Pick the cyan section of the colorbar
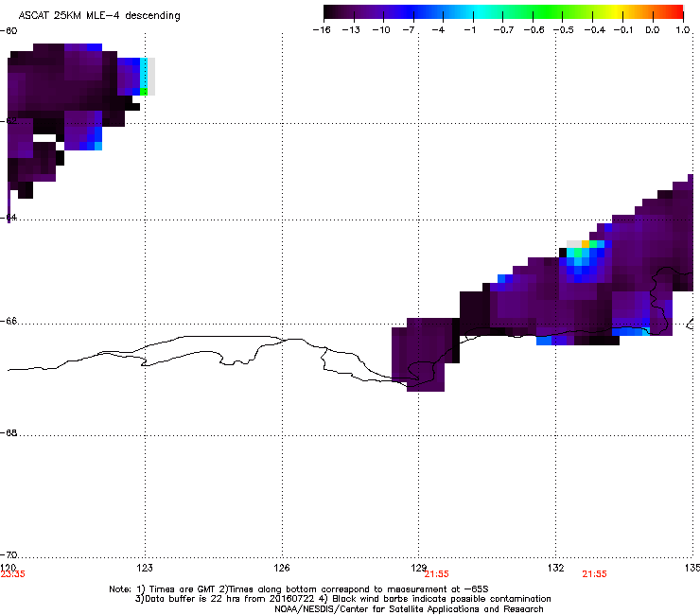700x615 pixels. point(478,12)
